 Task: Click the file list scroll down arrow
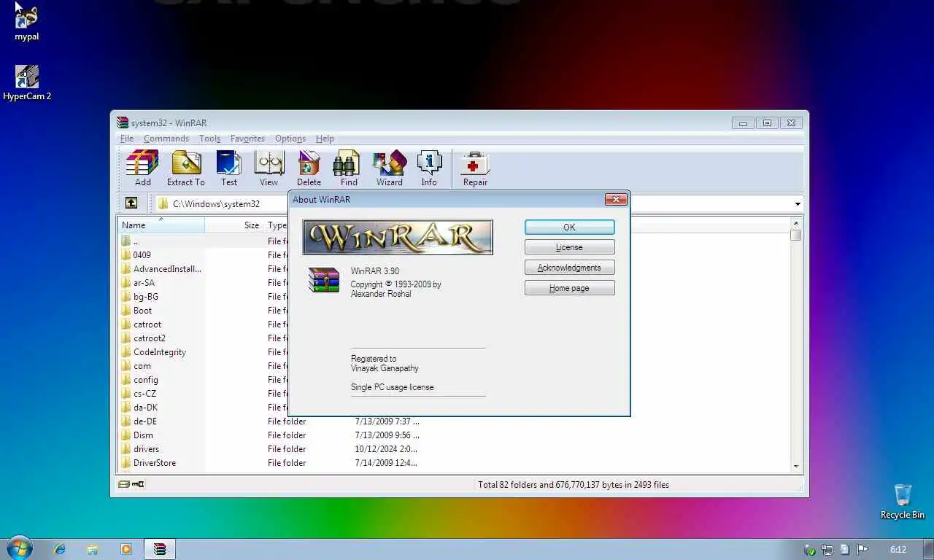(795, 467)
